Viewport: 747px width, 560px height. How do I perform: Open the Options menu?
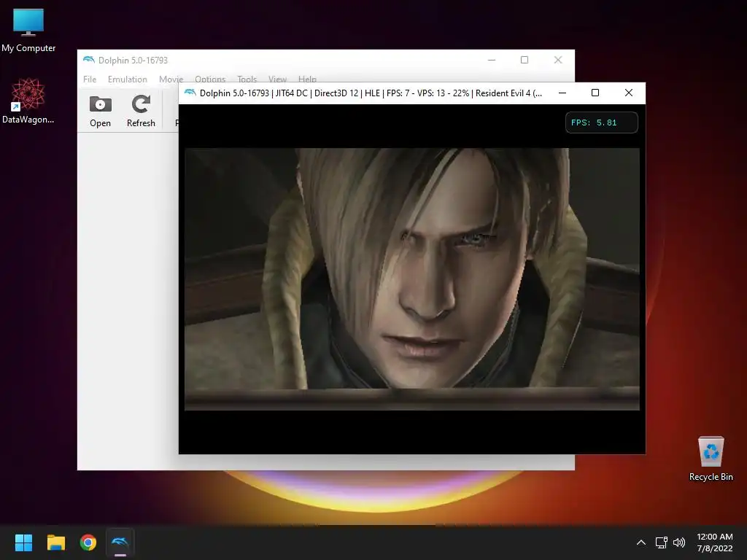[210, 79]
